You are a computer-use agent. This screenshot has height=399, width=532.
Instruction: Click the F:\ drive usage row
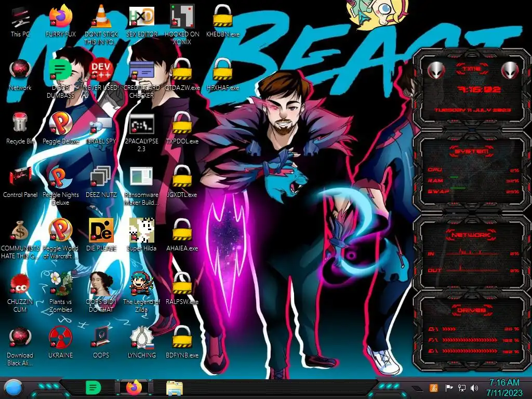pyautogui.click(x=473, y=340)
